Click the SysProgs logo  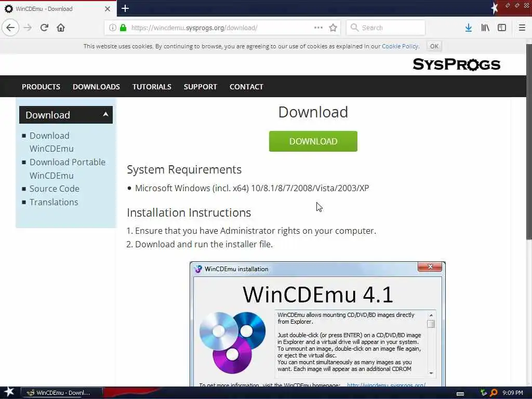456,64
